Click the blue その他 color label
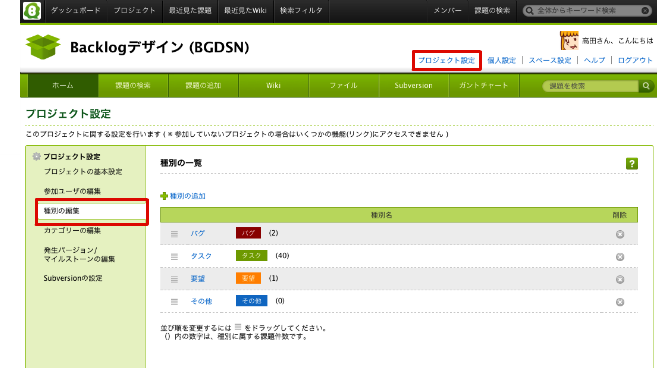Viewport: 657px width, 368px height. point(251,301)
